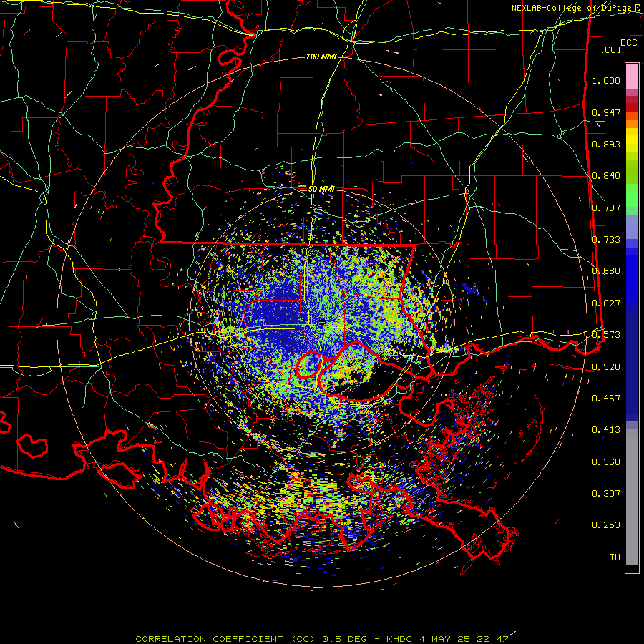Image resolution: width=644 pixels, height=644 pixels.
Task: Click the [CC] unit label
Action: pos(611,49)
